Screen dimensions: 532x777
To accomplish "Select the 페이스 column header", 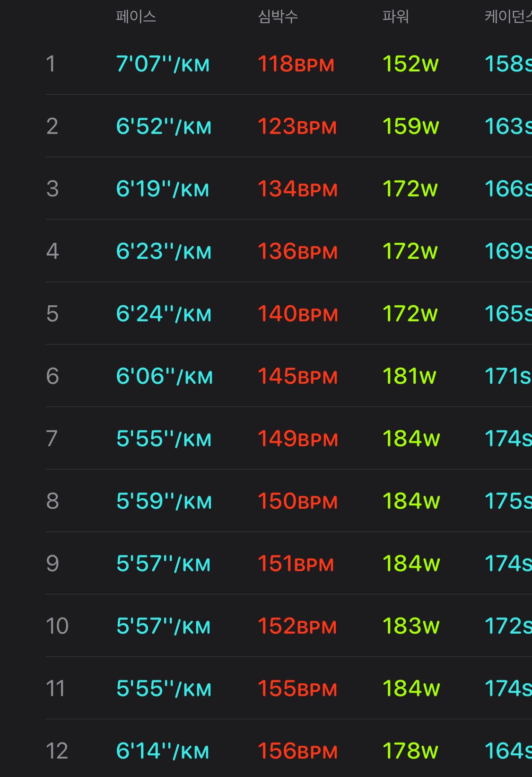I will 136,17.
